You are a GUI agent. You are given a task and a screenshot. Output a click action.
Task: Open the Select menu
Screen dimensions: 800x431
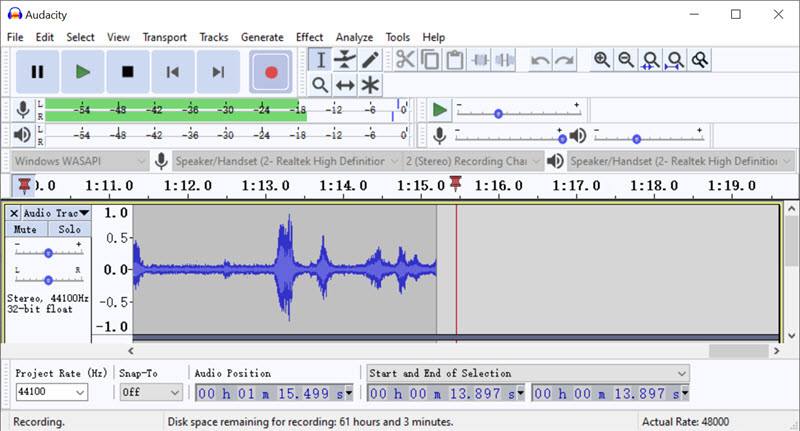point(80,37)
